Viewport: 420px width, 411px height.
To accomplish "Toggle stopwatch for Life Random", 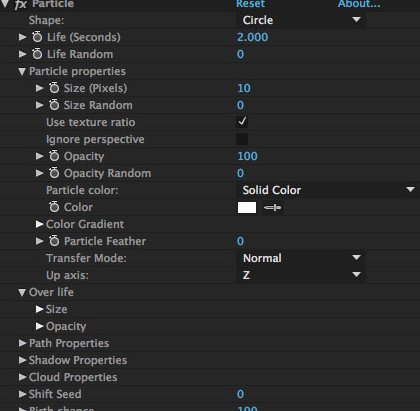I will pos(37,54).
